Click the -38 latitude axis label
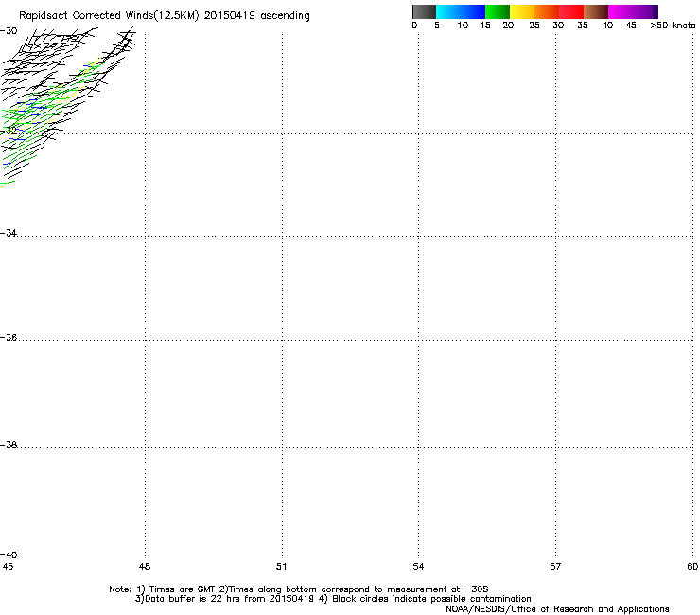Image resolution: width=700 pixels, height=615 pixels. pyautogui.click(x=9, y=445)
